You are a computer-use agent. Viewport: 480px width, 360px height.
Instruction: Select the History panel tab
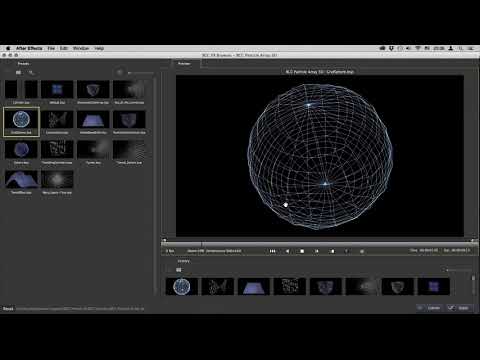(x=183, y=261)
